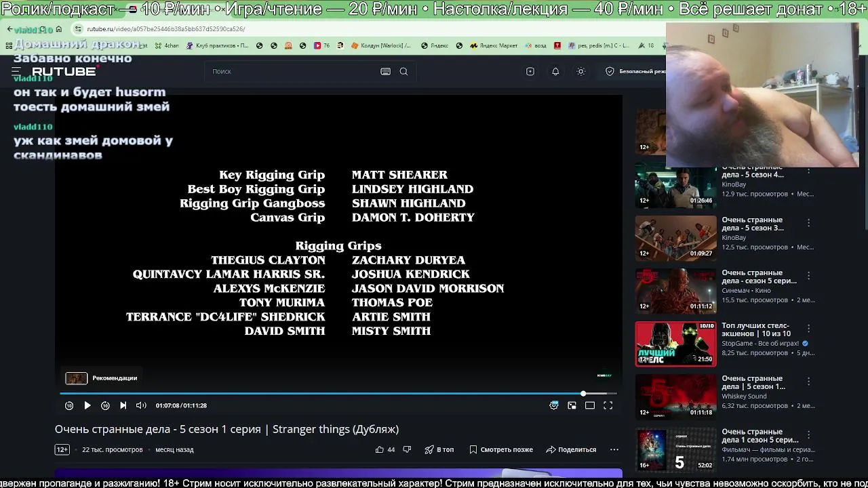
Task: Open the 52:02 season 1 video thumbnail
Action: (675, 449)
